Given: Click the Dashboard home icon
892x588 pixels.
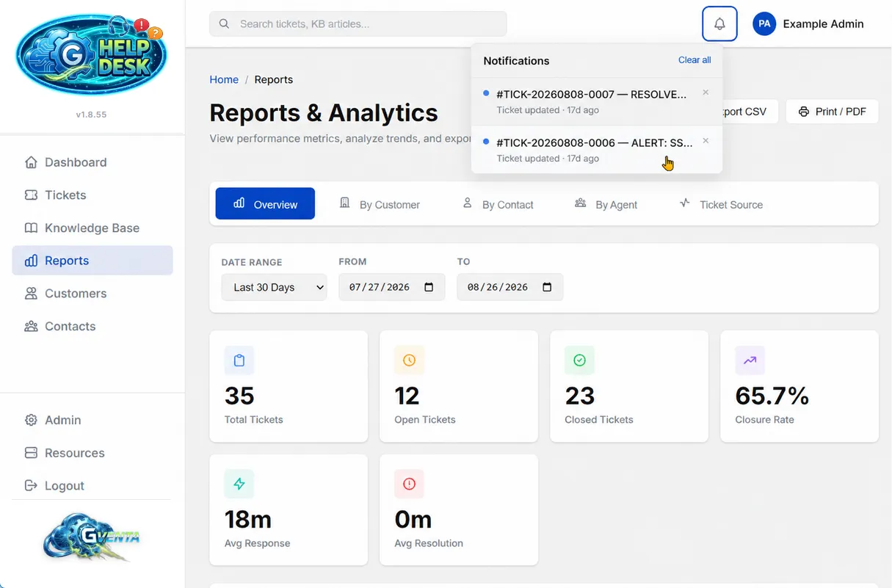Looking at the screenshot, I should [31, 162].
